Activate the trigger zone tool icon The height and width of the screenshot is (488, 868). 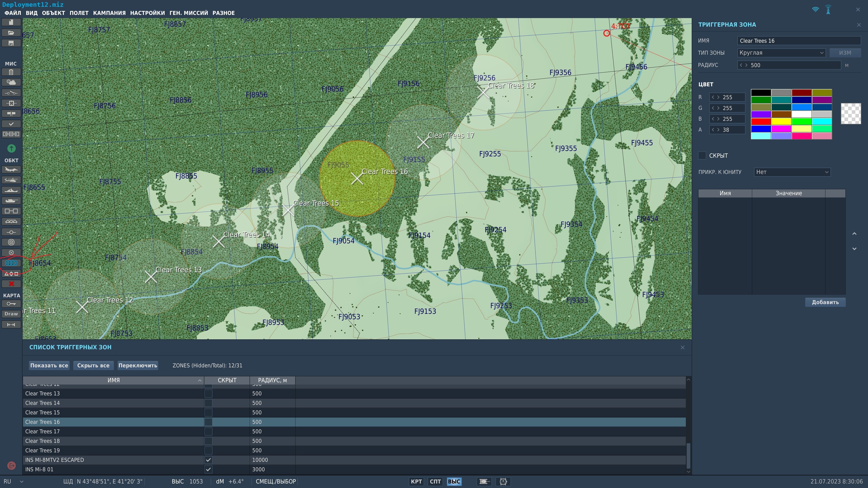[11, 263]
